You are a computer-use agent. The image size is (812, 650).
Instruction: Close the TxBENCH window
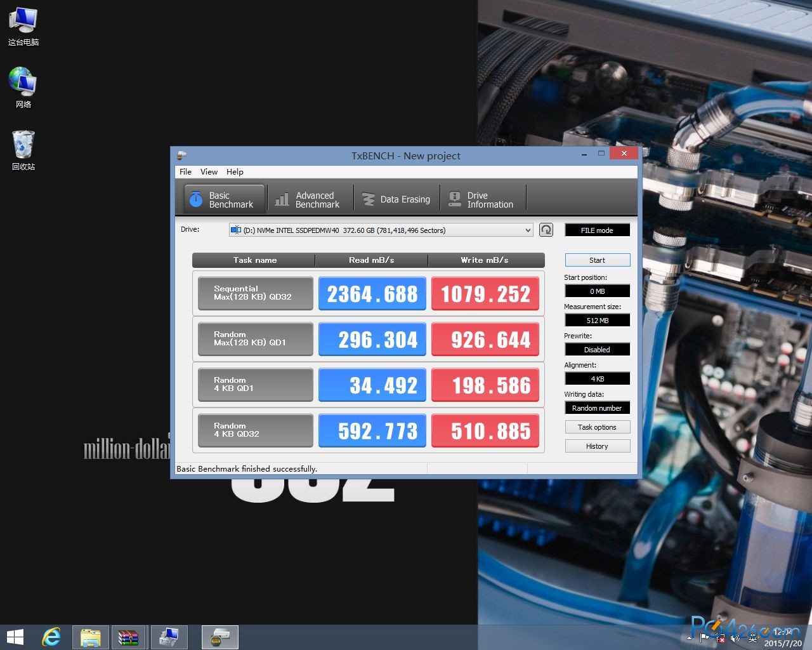tap(624, 154)
